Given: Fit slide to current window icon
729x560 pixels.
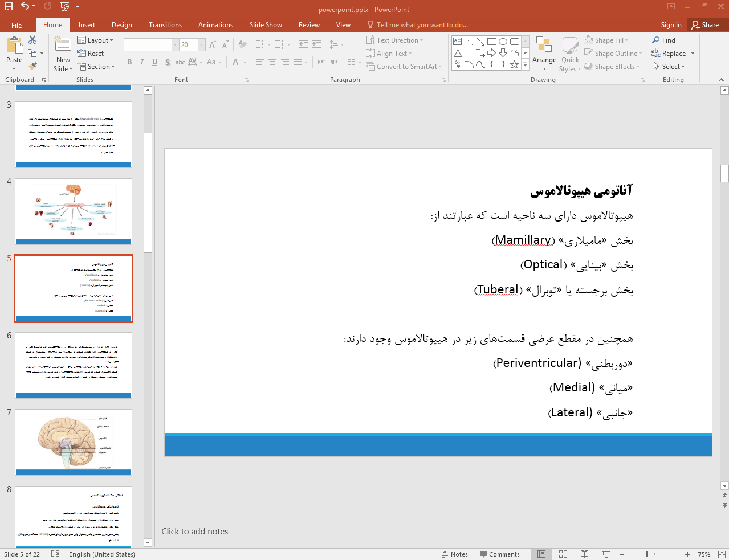Looking at the screenshot, I should click(x=722, y=554).
